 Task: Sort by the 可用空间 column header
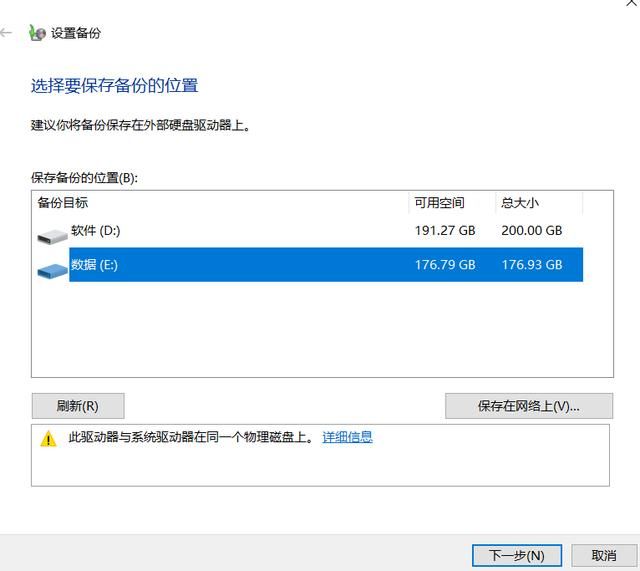[x=452, y=202]
